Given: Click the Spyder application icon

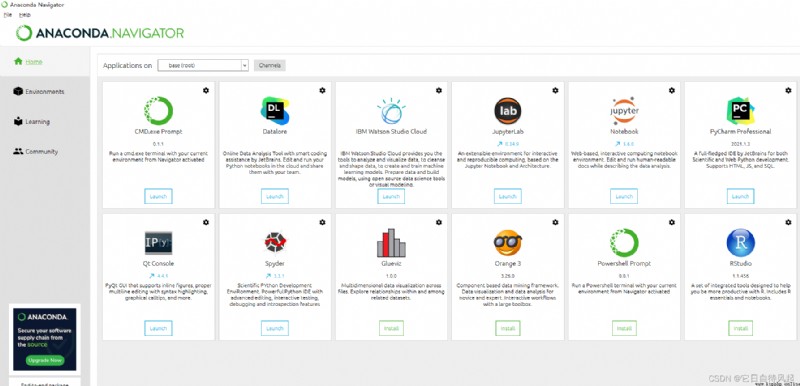Looking at the screenshot, I should (275, 243).
